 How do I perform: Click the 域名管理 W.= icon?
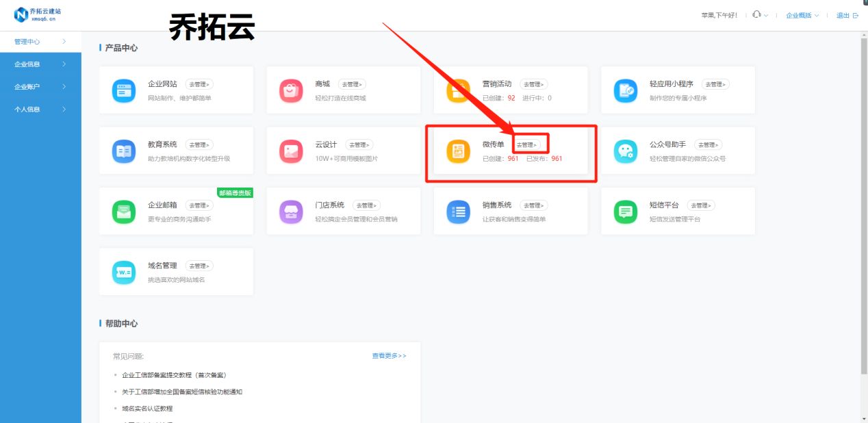click(x=124, y=272)
